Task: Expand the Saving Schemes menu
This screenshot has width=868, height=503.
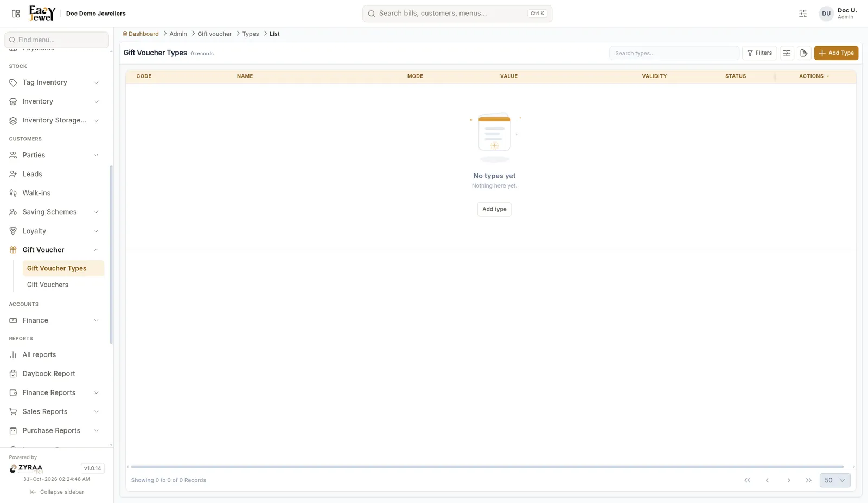Action: 54,212
